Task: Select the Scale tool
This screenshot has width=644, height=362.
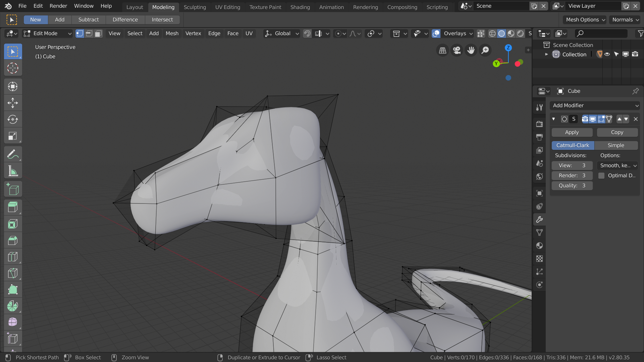Action: pyautogui.click(x=13, y=136)
